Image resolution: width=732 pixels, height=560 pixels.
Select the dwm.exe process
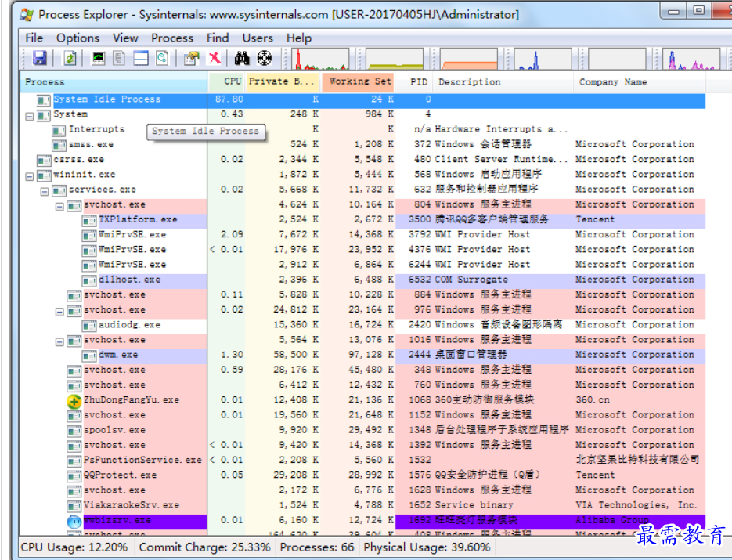pyautogui.click(x=362, y=355)
